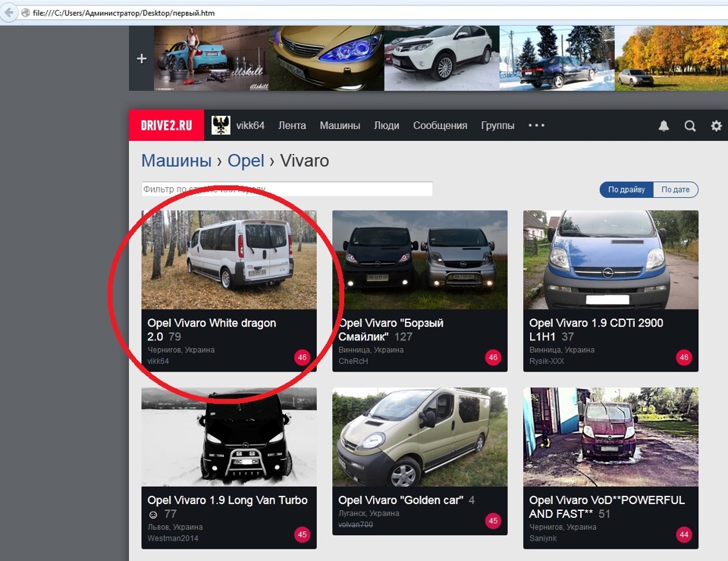Click the CheRcH owner name
The height and width of the screenshot is (561, 728).
click(x=353, y=361)
